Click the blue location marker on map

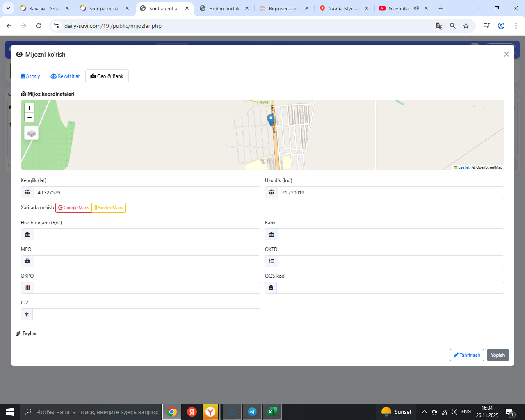(x=271, y=119)
